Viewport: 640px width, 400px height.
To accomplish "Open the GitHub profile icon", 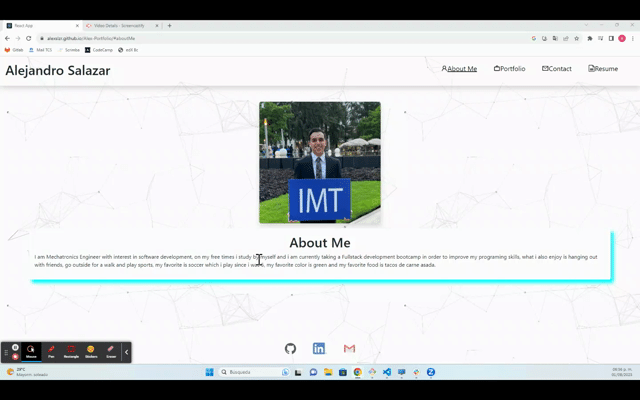I will (290, 349).
